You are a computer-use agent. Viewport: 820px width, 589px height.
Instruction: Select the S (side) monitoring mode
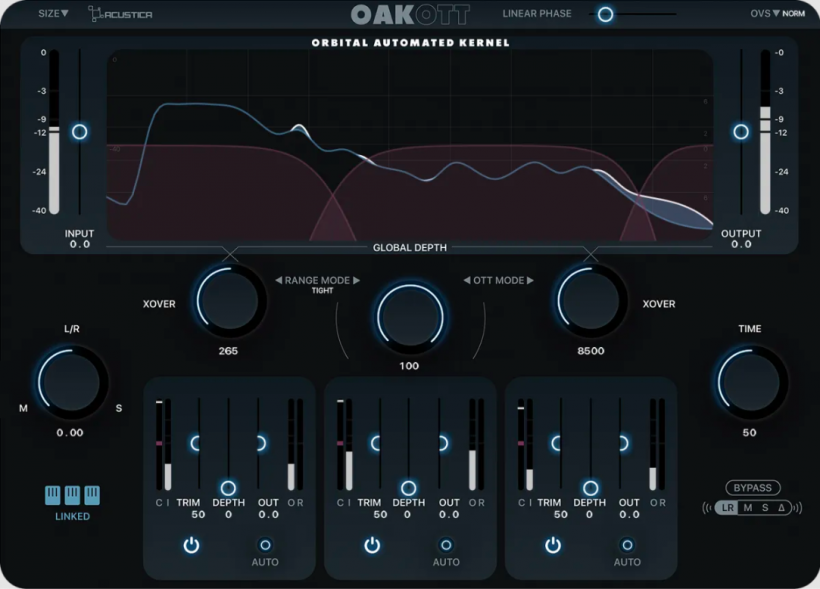[x=765, y=507]
